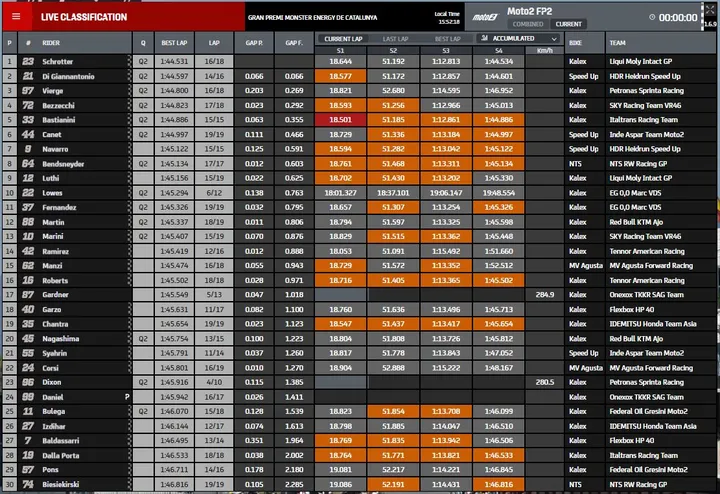Click Gardner's 284.9 km/h speed value
This screenshot has width=720, height=494.
click(545, 295)
